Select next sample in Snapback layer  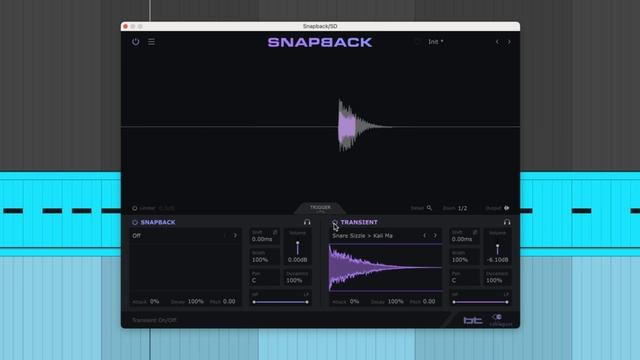click(x=236, y=236)
